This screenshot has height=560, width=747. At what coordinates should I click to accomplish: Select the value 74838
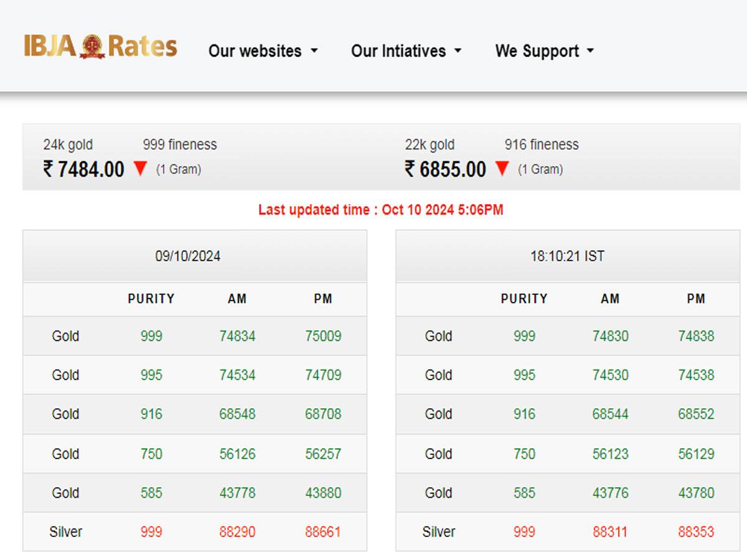coord(696,336)
